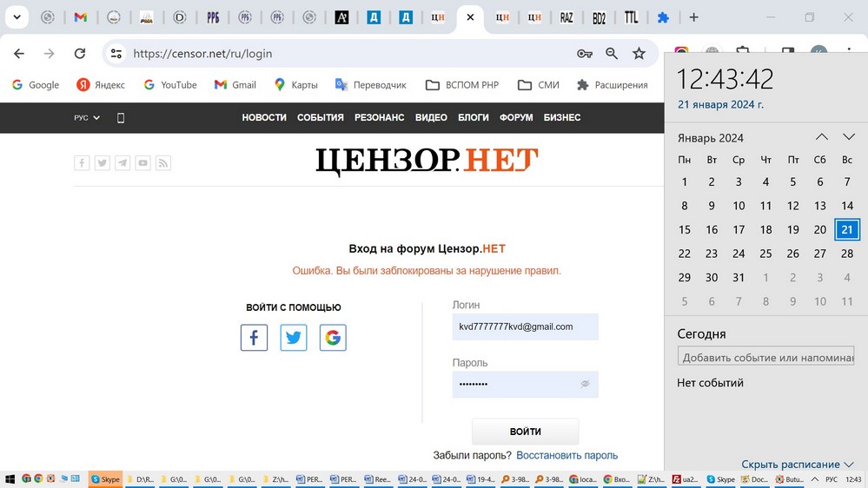
Task: Open the Январь 2024 month header
Action: [710, 138]
